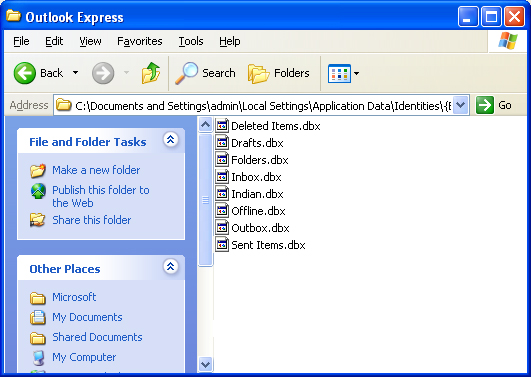Viewport: 531px width, 377px height.
Task: Minimize the Outlook Express window
Action: click(x=468, y=17)
